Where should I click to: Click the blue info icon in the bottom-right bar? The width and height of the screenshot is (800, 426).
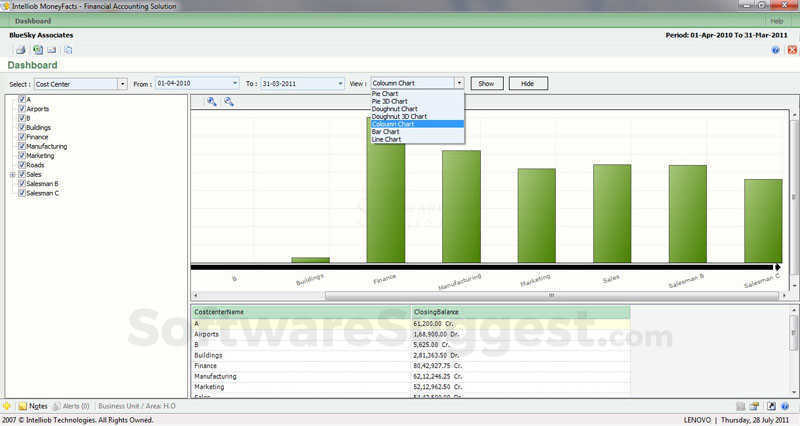click(785, 407)
